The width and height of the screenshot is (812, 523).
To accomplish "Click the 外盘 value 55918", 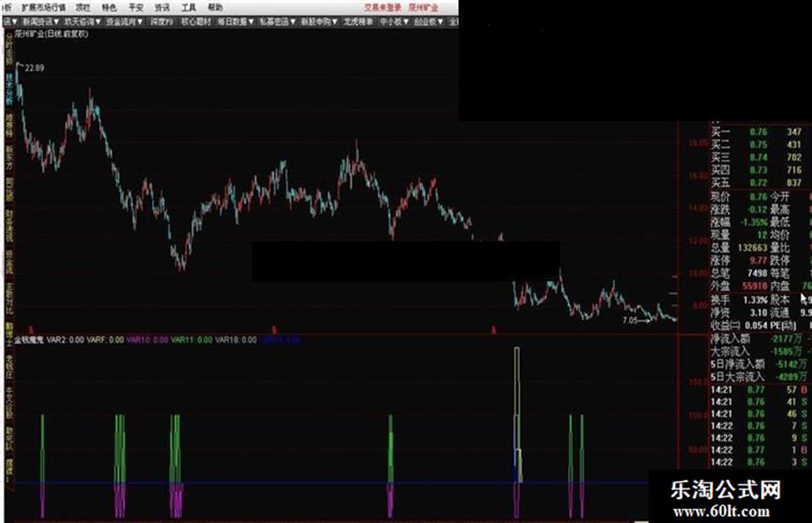I will (x=754, y=286).
